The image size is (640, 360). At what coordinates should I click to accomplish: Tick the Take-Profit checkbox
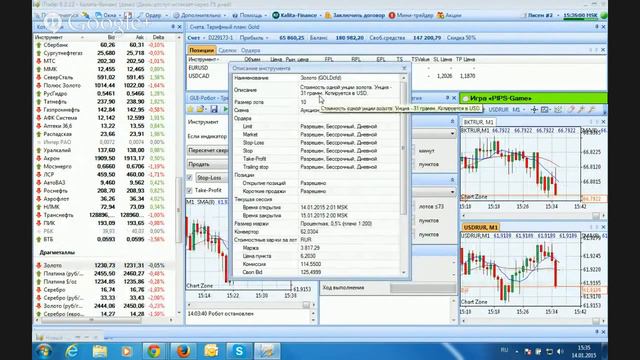click(190, 190)
